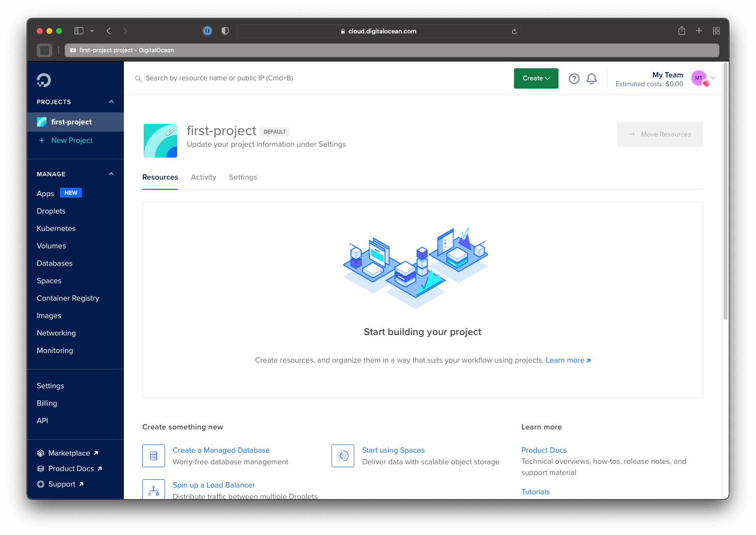Image resolution: width=756 pixels, height=535 pixels.
Task: Open Databases in the sidebar
Action: point(55,263)
